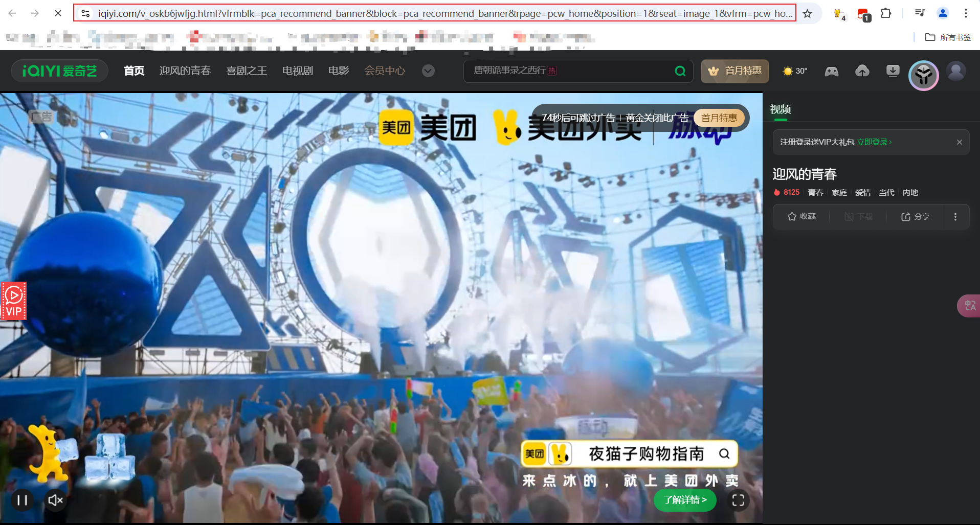The image size is (980, 525).
Task: Enter fullscreen video mode
Action: click(738, 500)
